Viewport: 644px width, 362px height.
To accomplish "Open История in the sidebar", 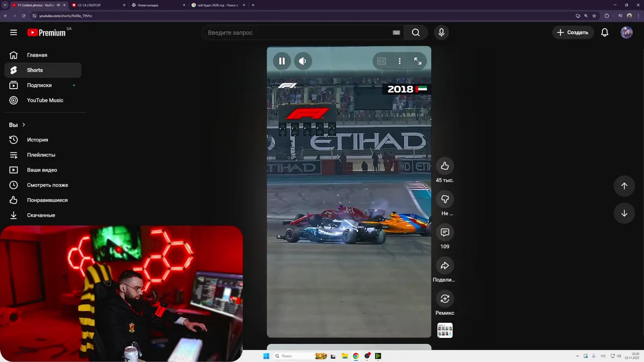I will coord(43,140).
